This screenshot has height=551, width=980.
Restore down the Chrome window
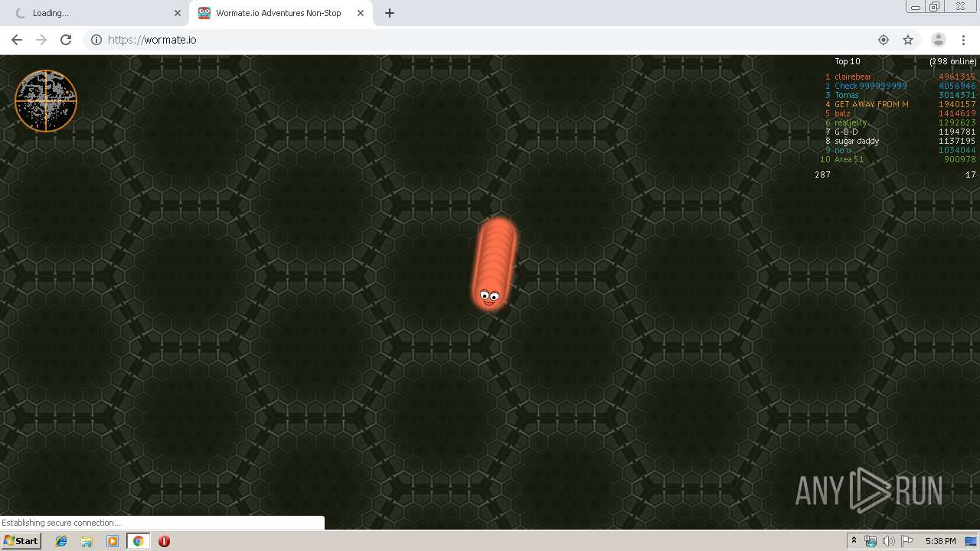coord(935,7)
